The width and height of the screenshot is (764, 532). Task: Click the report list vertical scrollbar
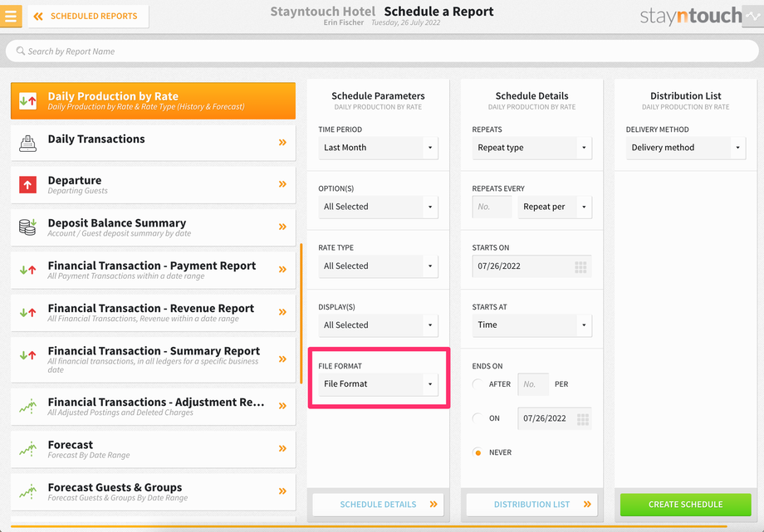(301, 314)
